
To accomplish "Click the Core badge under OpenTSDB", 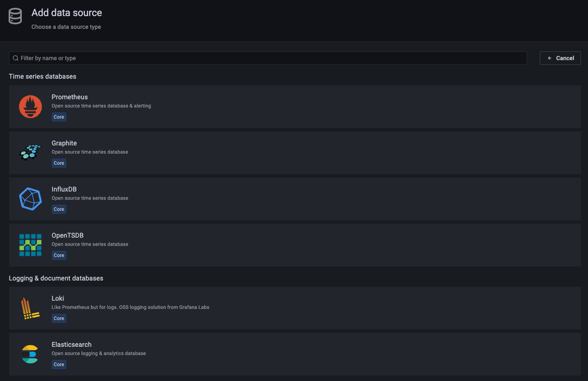I will click(59, 255).
